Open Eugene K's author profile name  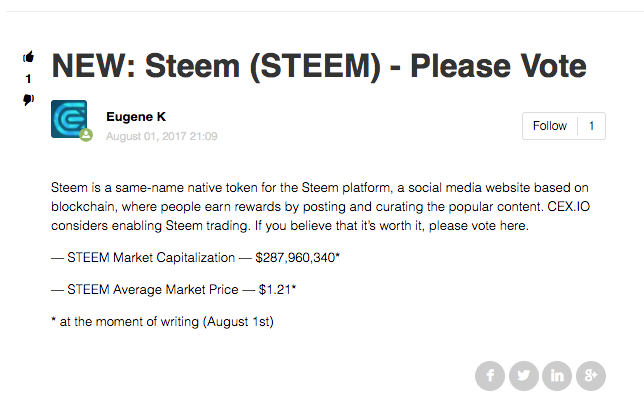click(136, 116)
